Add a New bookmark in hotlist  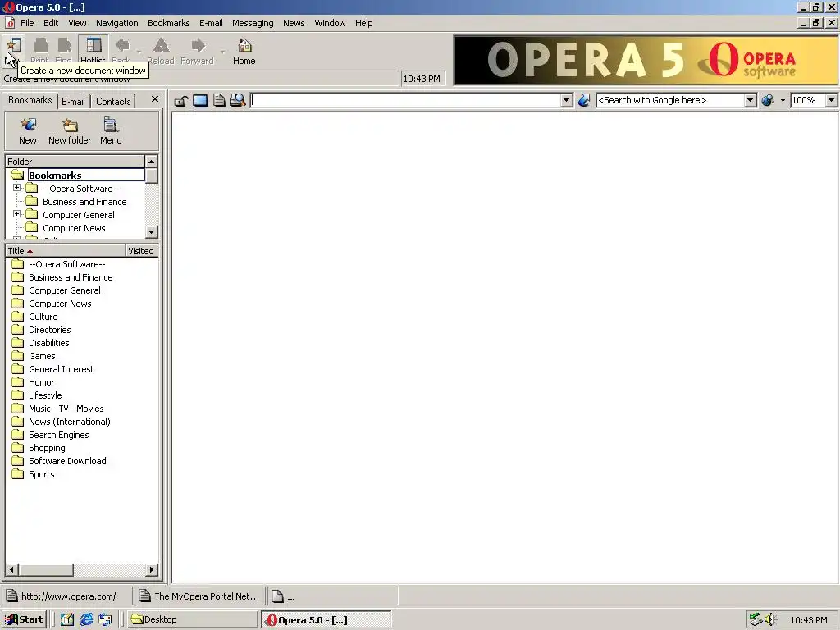point(28,131)
